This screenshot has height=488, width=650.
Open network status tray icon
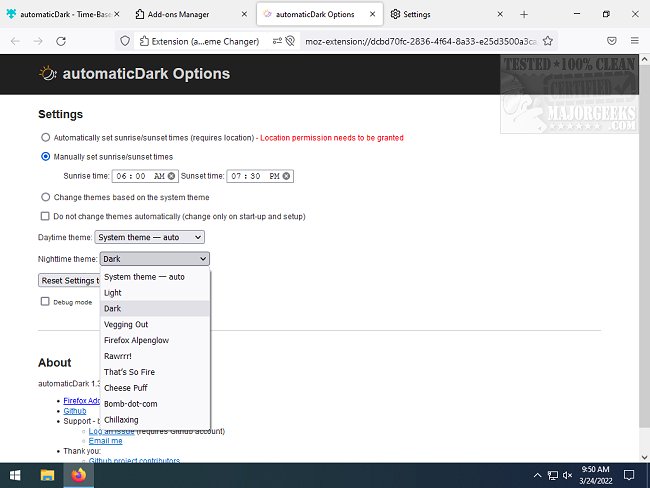coord(553,475)
